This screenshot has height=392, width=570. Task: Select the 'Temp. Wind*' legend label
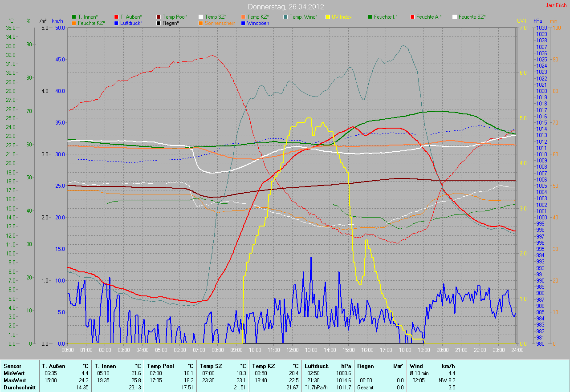[x=303, y=17]
